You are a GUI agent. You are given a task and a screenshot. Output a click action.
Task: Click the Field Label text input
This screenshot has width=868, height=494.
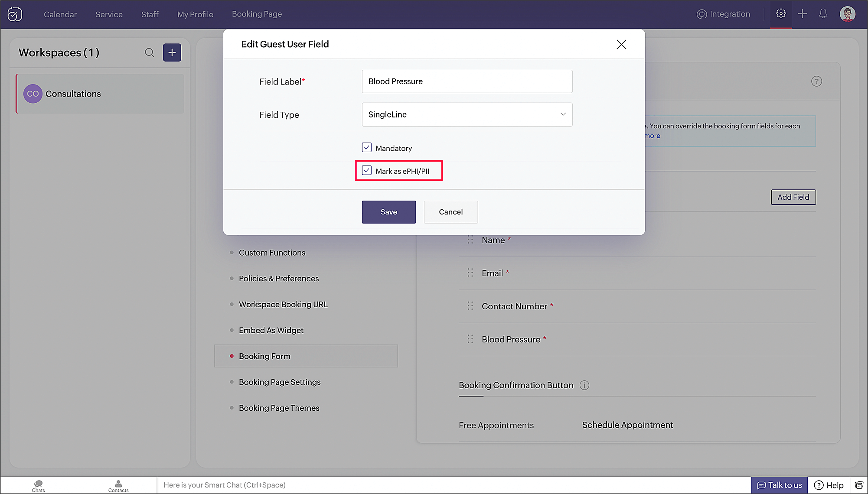click(467, 81)
